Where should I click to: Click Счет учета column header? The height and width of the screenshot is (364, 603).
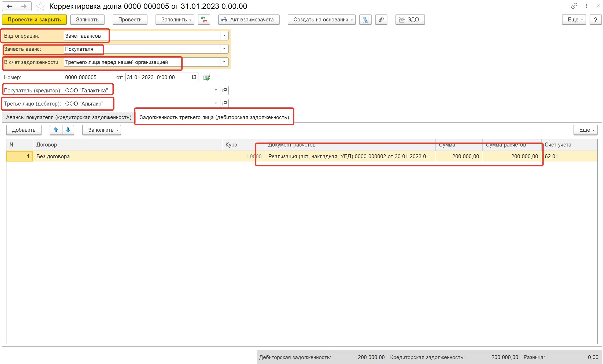[569, 145]
